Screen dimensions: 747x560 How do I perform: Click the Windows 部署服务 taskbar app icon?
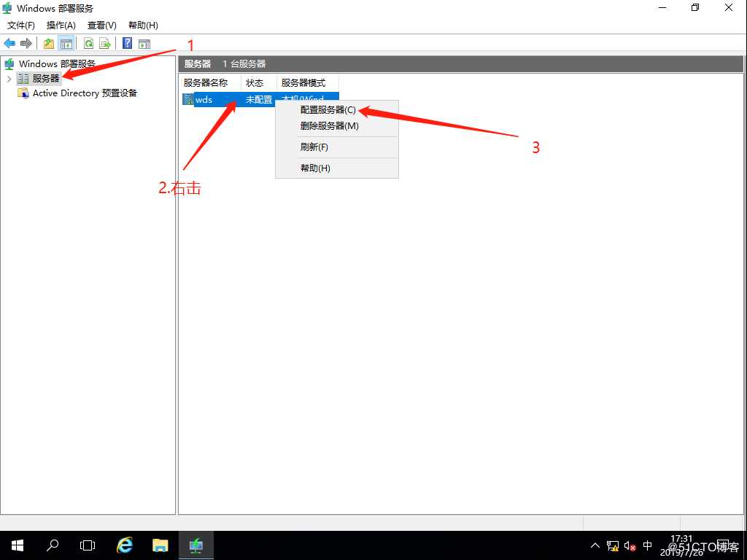pos(196,545)
